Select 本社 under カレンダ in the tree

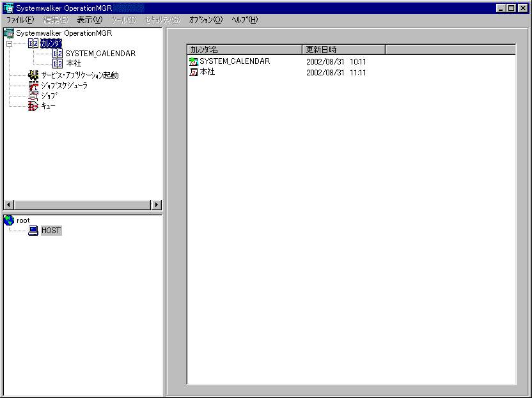point(74,63)
